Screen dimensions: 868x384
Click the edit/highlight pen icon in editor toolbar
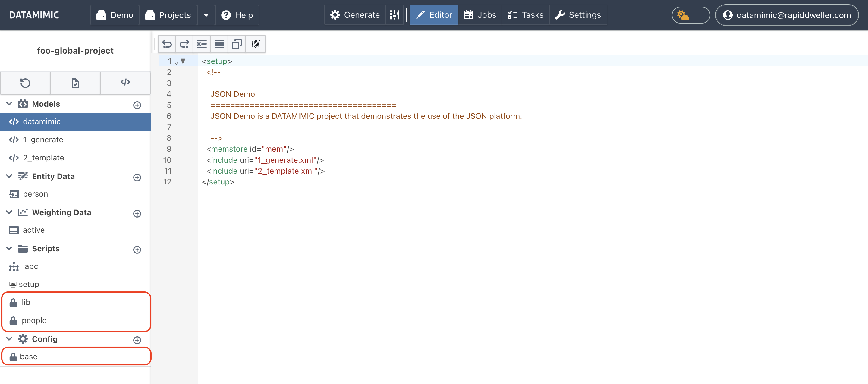255,44
